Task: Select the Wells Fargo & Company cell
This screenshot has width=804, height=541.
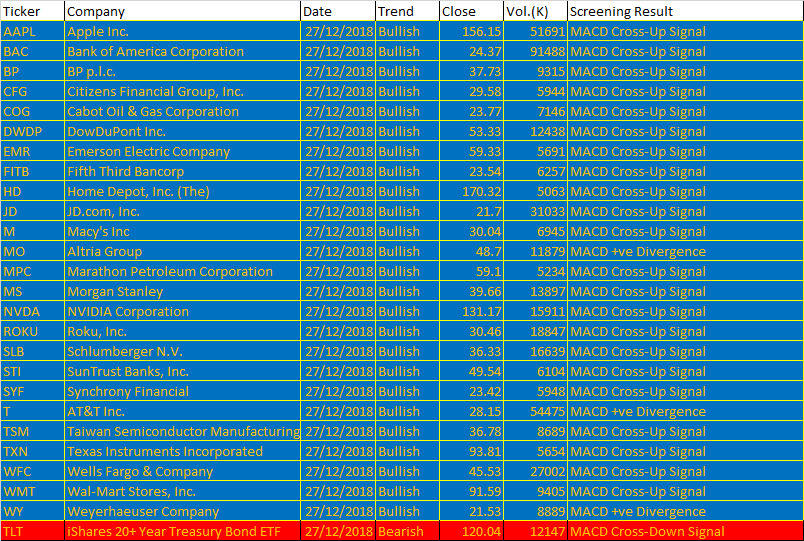Action: coord(182,471)
